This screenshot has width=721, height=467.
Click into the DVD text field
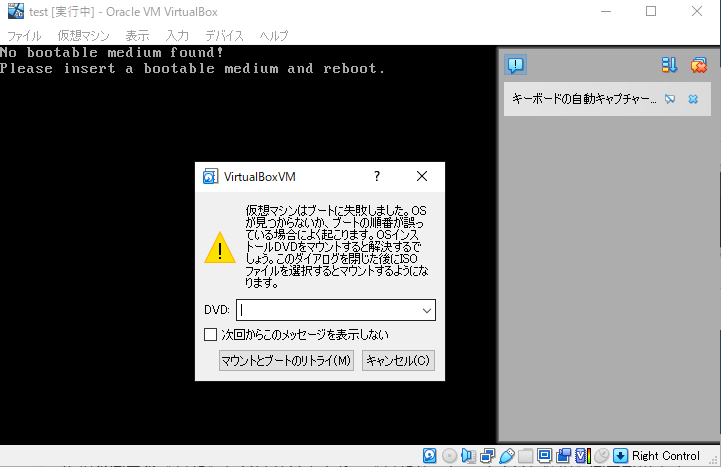(328, 310)
